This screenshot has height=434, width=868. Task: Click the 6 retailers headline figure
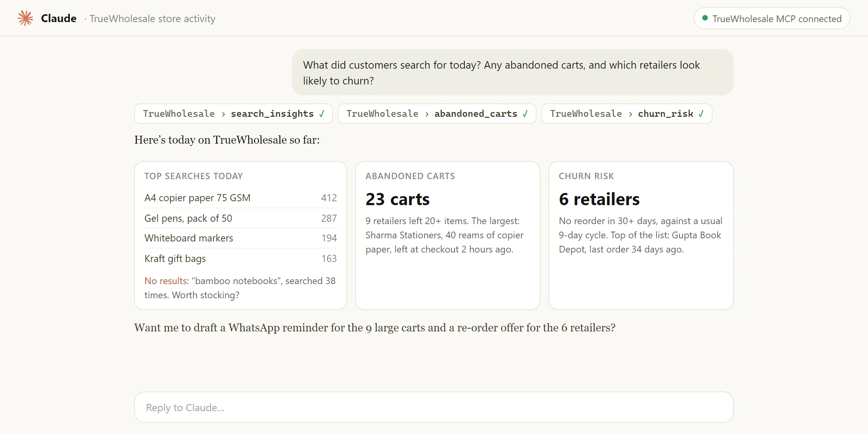coord(599,199)
